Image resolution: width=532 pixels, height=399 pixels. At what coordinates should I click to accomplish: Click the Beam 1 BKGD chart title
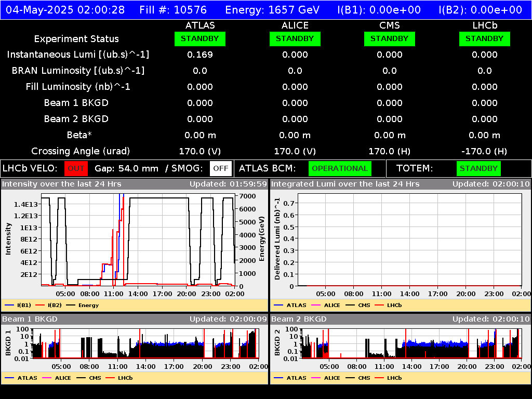point(30,320)
